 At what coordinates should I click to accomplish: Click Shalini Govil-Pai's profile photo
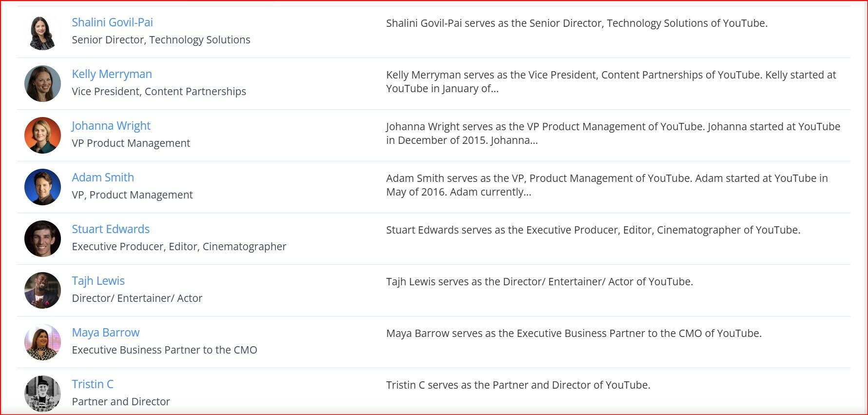pyautogui.click(x=42, y=32)
